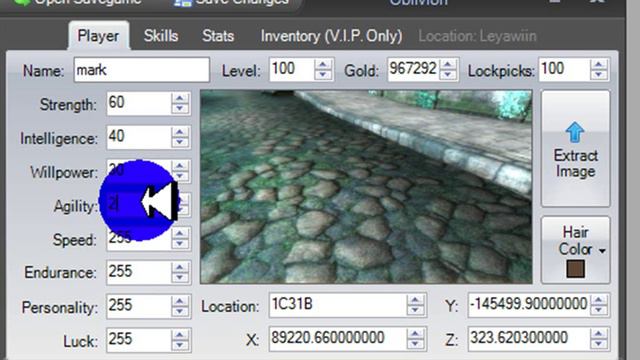The height and width of the screenshot is (360, 640).
Task: Click the Personality value field
Action: point(138,306)
